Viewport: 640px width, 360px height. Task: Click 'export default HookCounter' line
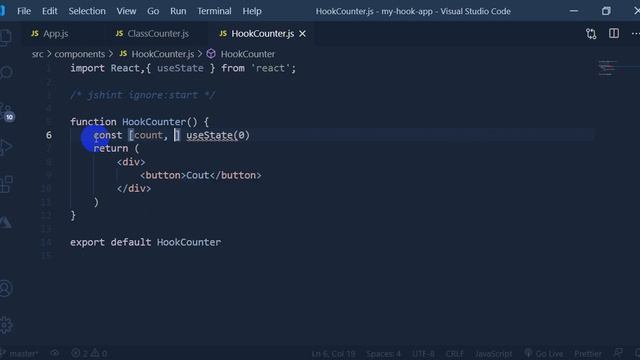pos(145,242)
